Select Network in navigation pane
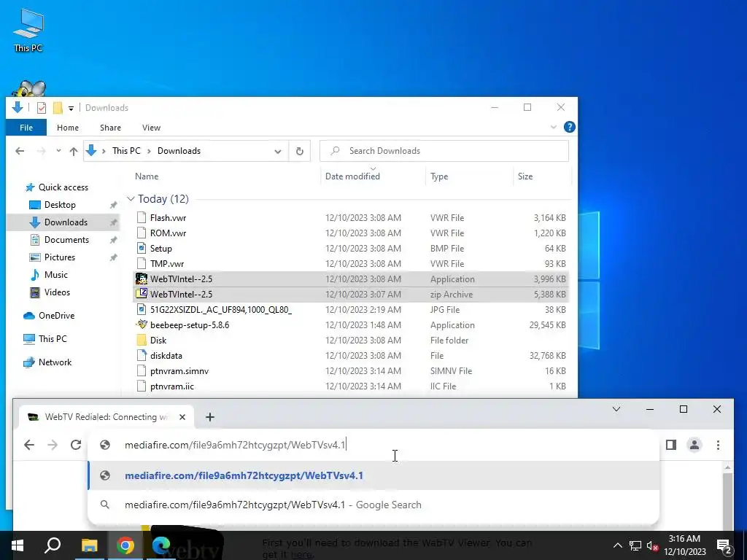 click(x=55, y=362)
